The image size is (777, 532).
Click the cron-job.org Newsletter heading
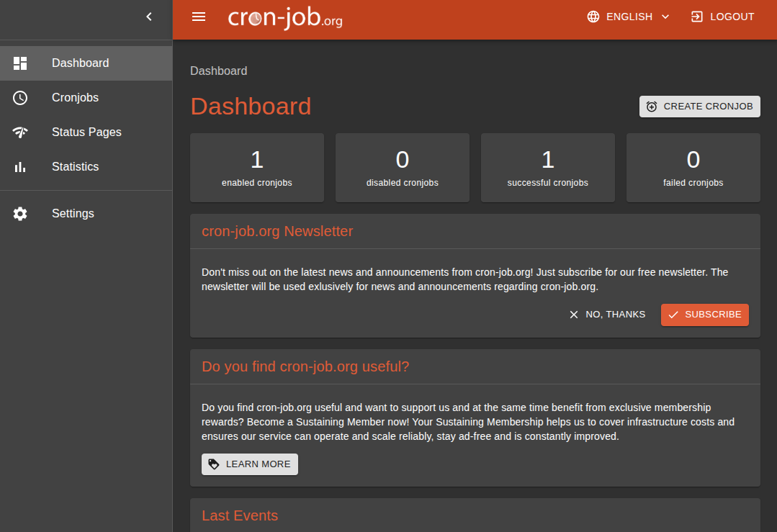click(277, 231)
